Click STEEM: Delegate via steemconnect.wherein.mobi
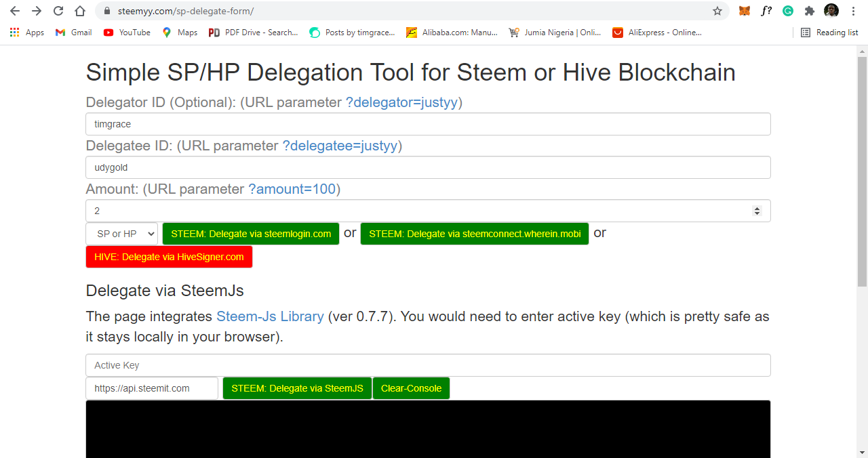The image size is (868, 458). [x=475, y=234]
